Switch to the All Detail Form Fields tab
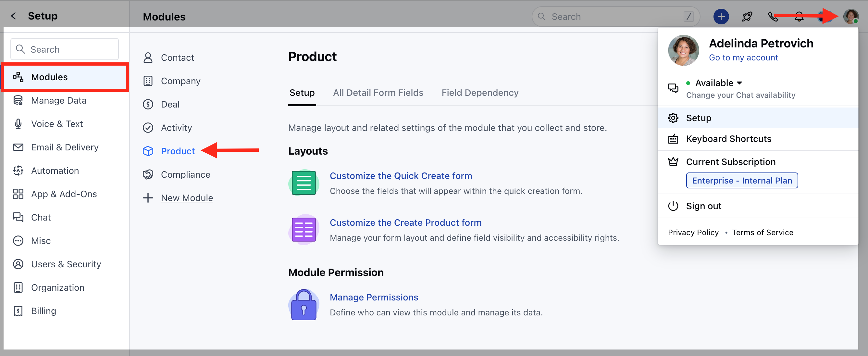This screenshot has height=356, width=868. click(378, 92)
